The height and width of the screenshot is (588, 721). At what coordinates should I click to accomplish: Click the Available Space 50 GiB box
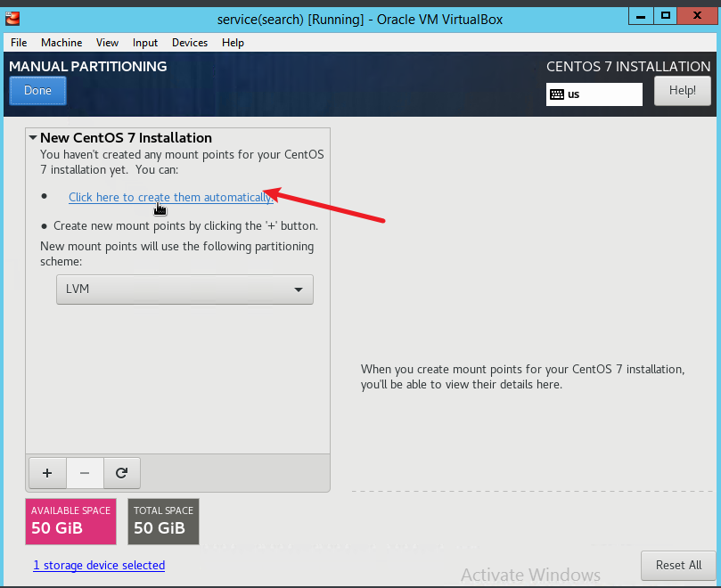tap(70, 521)
